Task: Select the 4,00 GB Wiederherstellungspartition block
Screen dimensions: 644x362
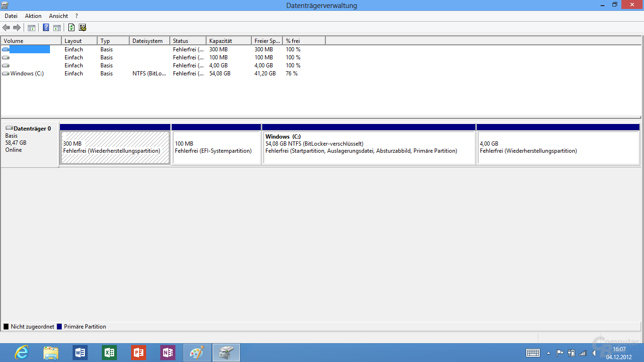Action: pos(558,148)
